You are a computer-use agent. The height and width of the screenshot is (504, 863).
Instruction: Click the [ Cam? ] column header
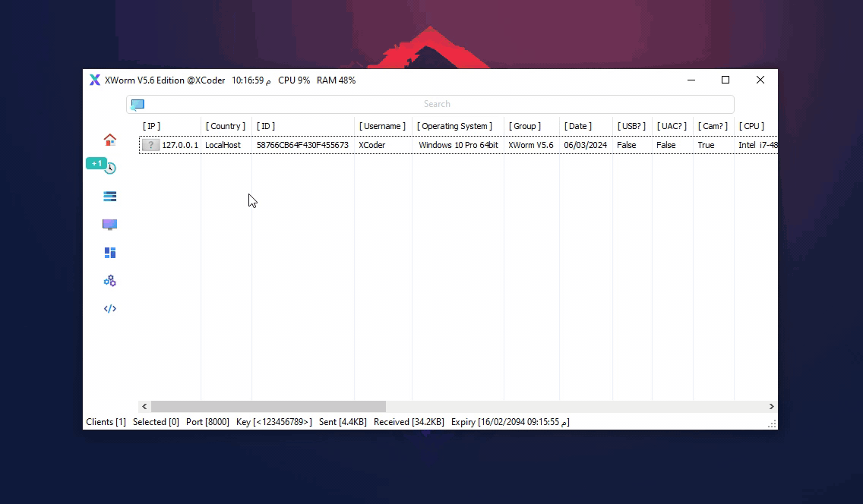point(712,126)
